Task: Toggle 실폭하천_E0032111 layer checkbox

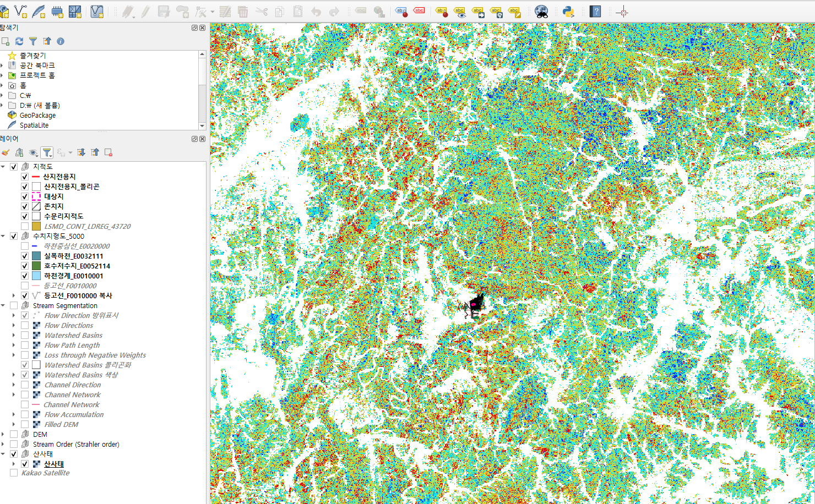Action: point(25,256)
